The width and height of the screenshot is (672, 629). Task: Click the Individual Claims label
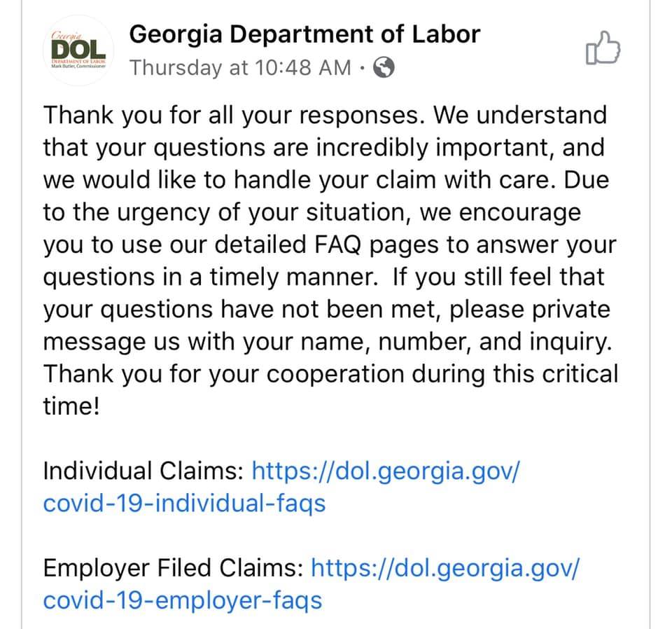143,471
